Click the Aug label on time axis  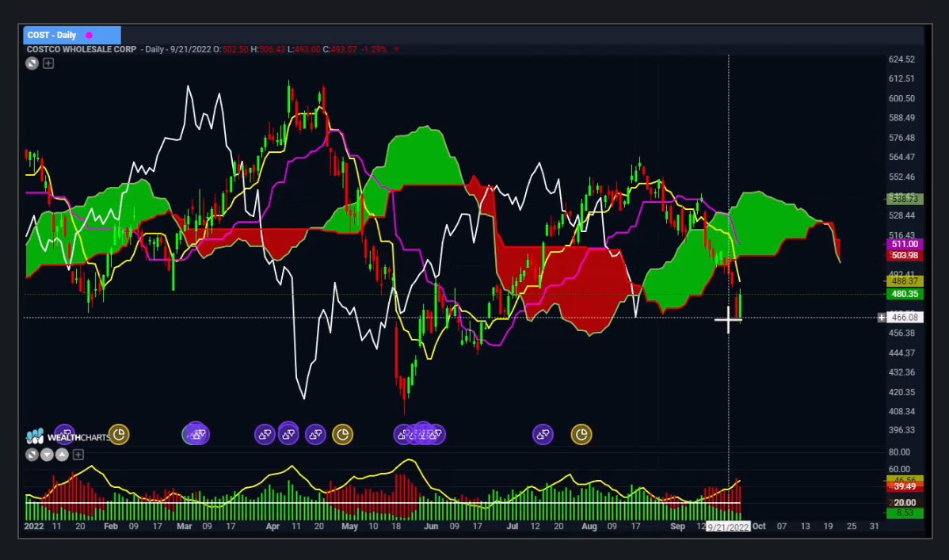coord(589,526)
